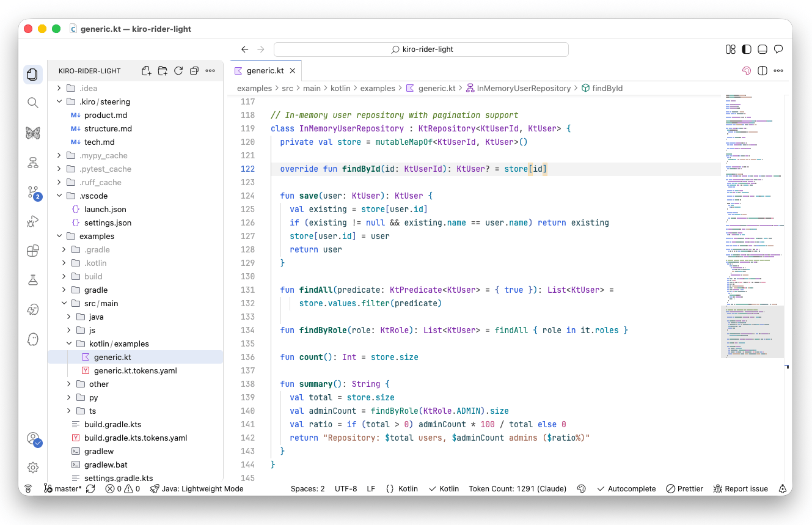This screenshot has width=812, height=525.
Task: Open Spaces: 2 indentation setting
Action: (308, 489)
